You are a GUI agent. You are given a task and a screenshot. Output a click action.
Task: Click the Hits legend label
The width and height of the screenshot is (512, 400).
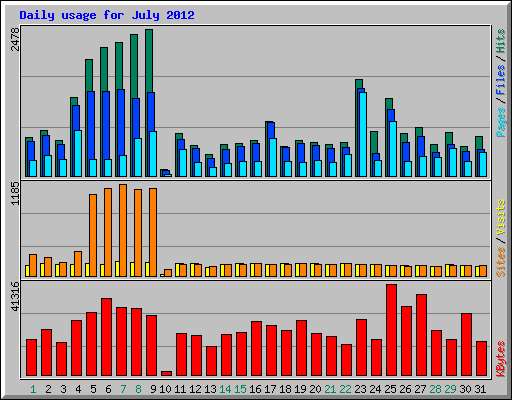click(501, 41)
